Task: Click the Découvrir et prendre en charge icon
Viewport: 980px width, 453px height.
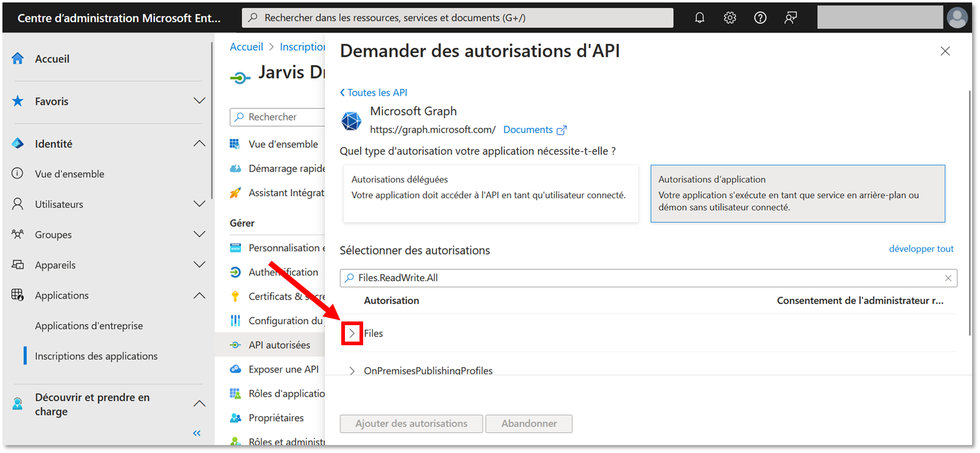Action: point(18,404)
